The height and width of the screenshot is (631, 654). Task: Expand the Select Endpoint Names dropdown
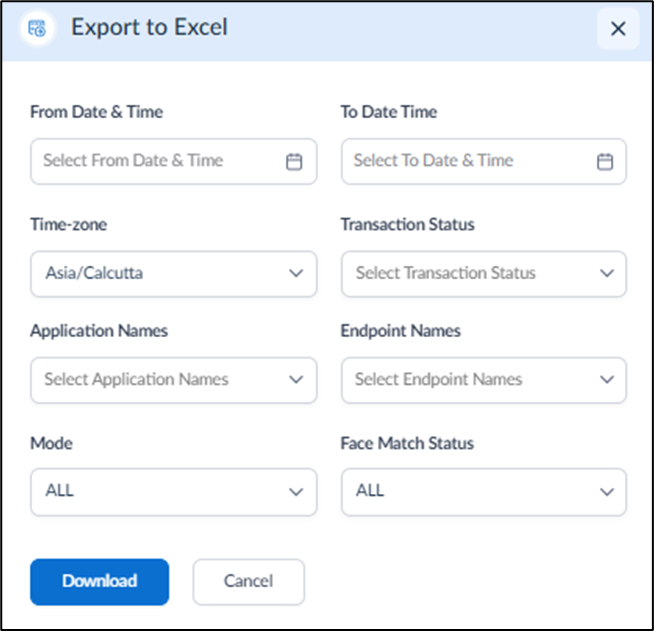[483, 380]
